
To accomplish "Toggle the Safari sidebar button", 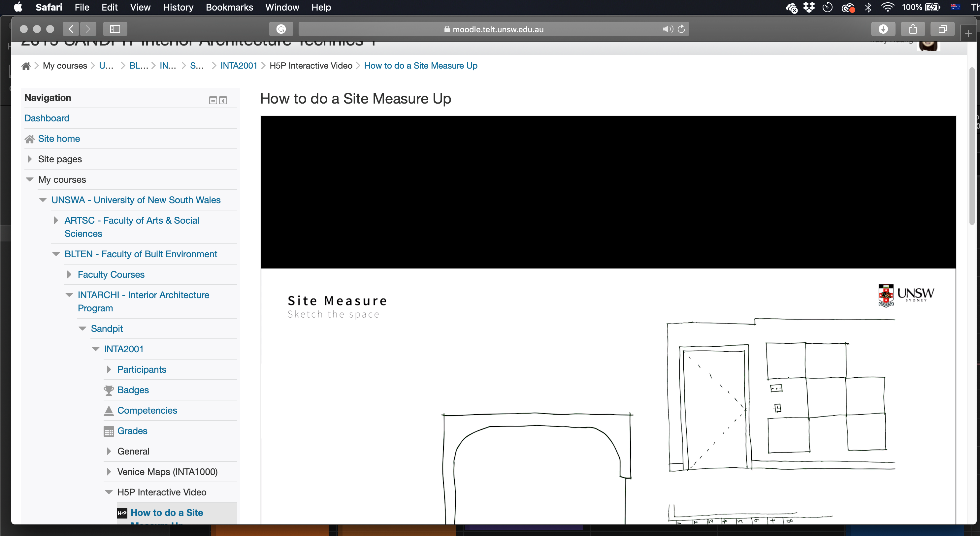I will (x=115, y=29).
